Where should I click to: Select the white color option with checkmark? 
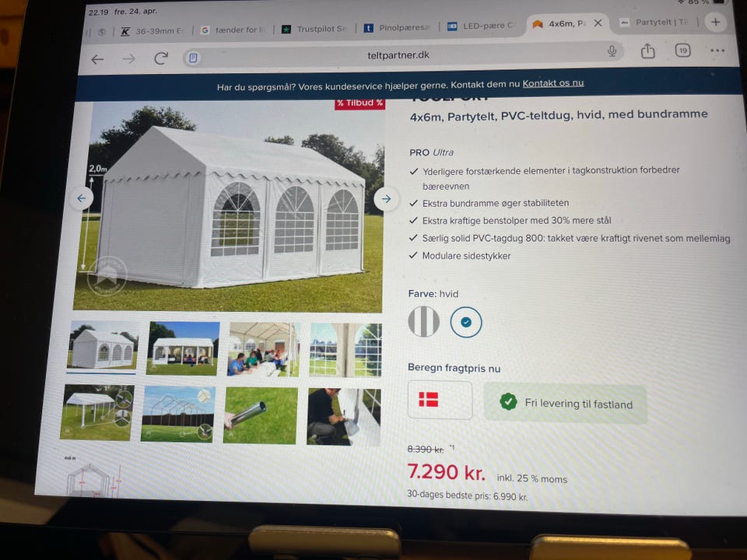(466, 322)
